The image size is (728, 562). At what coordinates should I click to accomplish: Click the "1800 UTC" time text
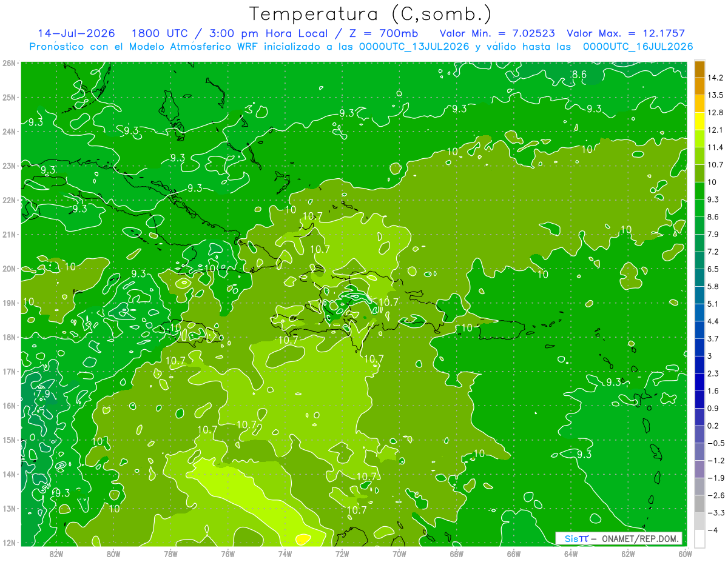pyautogui.click(x=160, y=33)
